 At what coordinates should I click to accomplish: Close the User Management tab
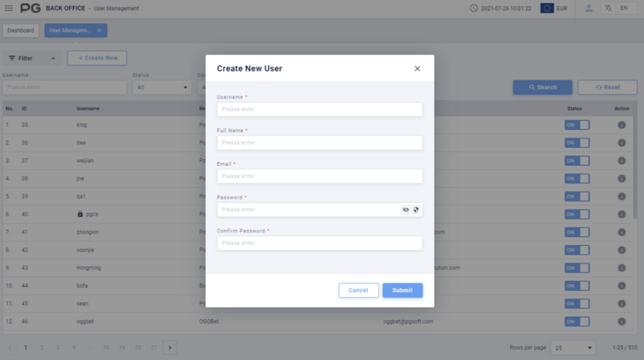[99, 30]
